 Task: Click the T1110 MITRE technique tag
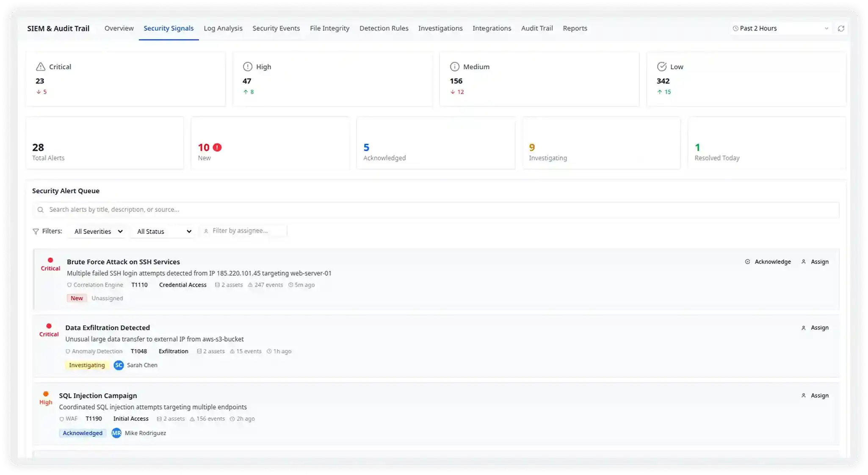click(139, 285)
